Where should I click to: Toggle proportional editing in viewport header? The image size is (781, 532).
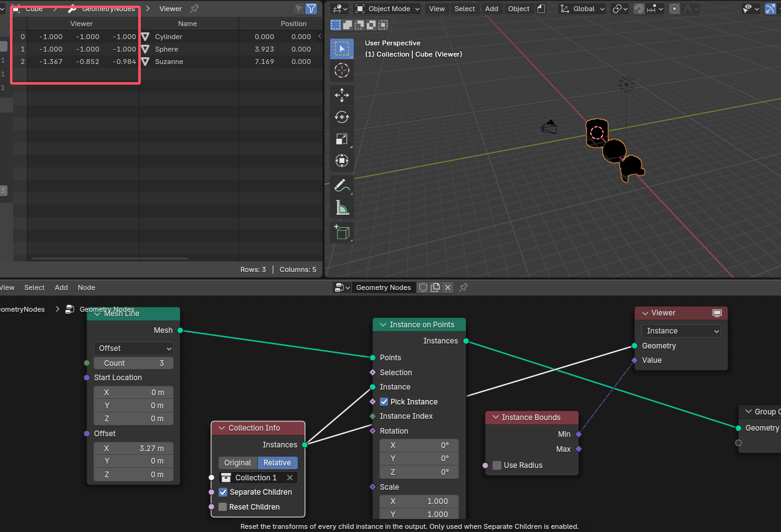tap(675, 9)
